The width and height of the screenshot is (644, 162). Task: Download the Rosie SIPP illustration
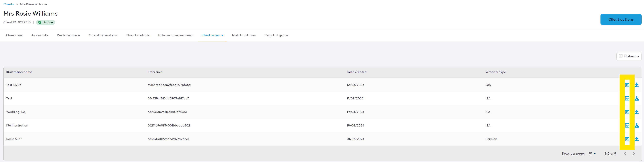(637, 139)
